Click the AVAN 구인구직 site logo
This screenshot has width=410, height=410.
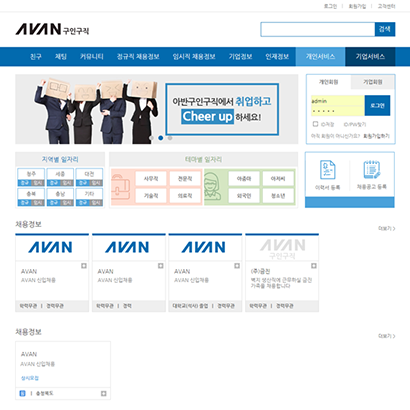point(52,29)
